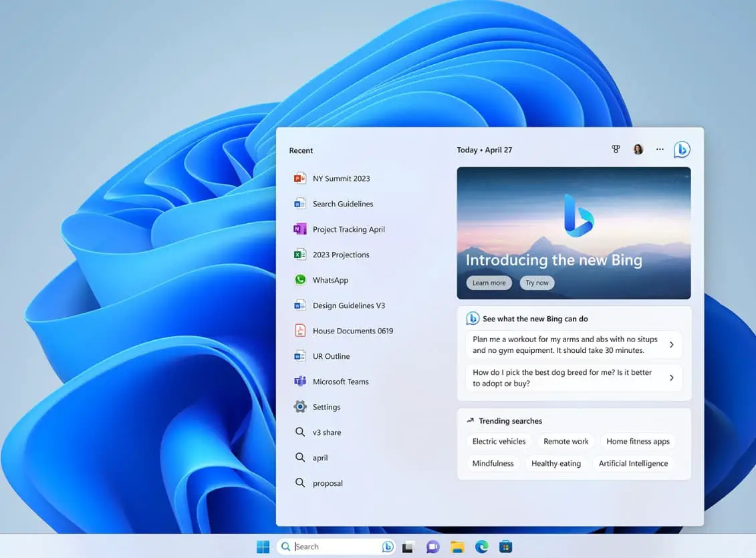Expand the dog breed question chevron
This screenshot has width=756, height=558.
pyautogui.click(x=671, y=378)
